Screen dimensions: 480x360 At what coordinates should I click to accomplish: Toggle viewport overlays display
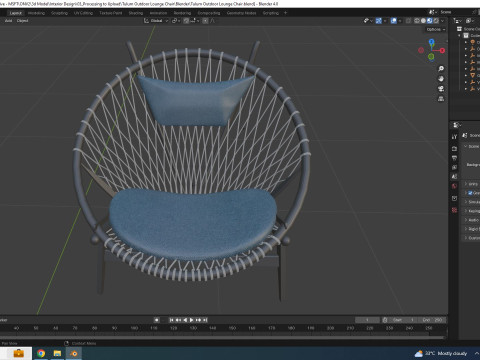(394, 21)
